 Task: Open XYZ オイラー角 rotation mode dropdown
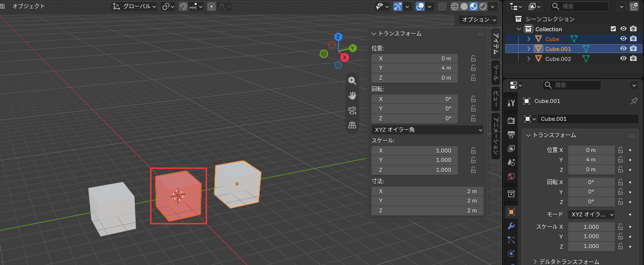(x=428, y=130)
